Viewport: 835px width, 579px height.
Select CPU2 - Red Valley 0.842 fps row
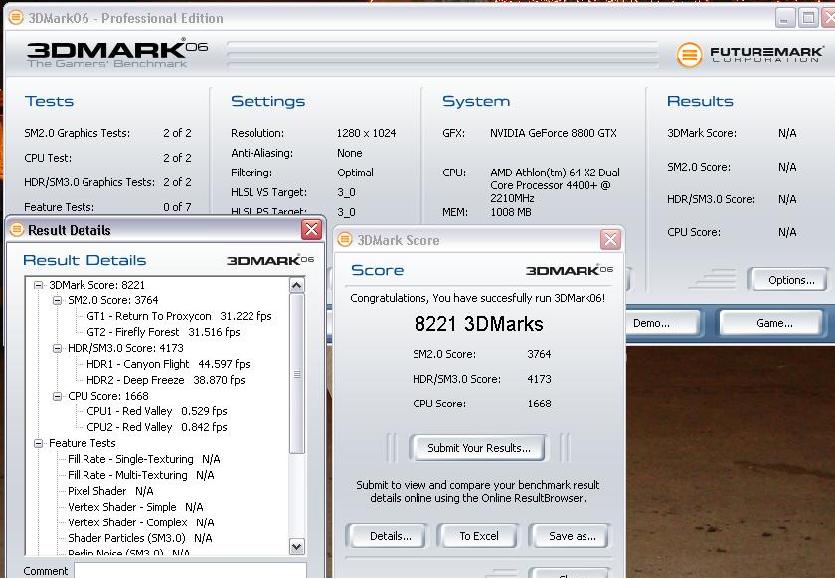coord(157,427)
